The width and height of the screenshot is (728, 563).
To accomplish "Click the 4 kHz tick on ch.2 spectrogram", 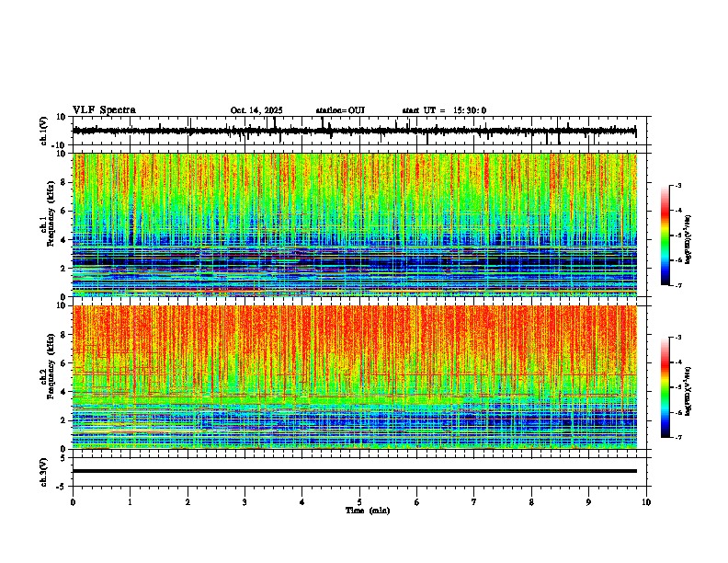I will point(64,392).
